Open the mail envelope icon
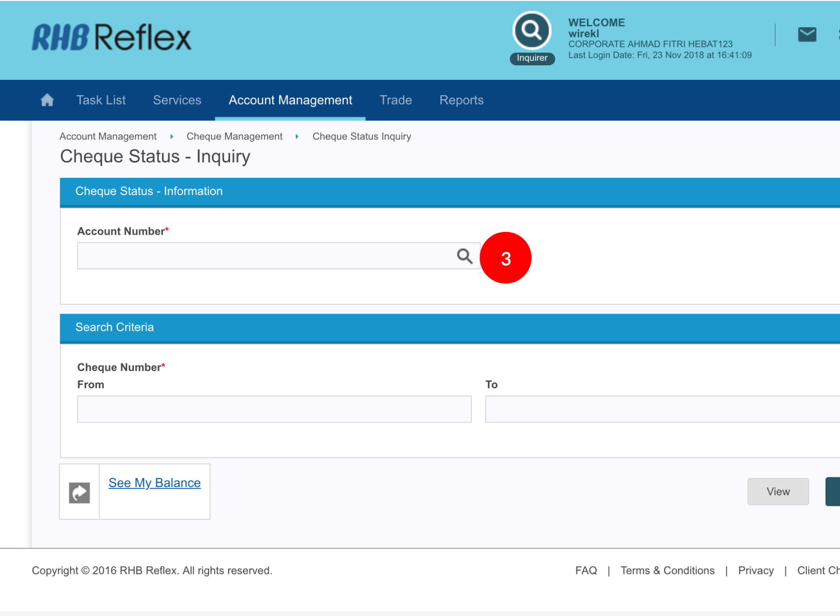Image resolution: width=840 pixels, height=616 pixels. [x=807, y=35]
